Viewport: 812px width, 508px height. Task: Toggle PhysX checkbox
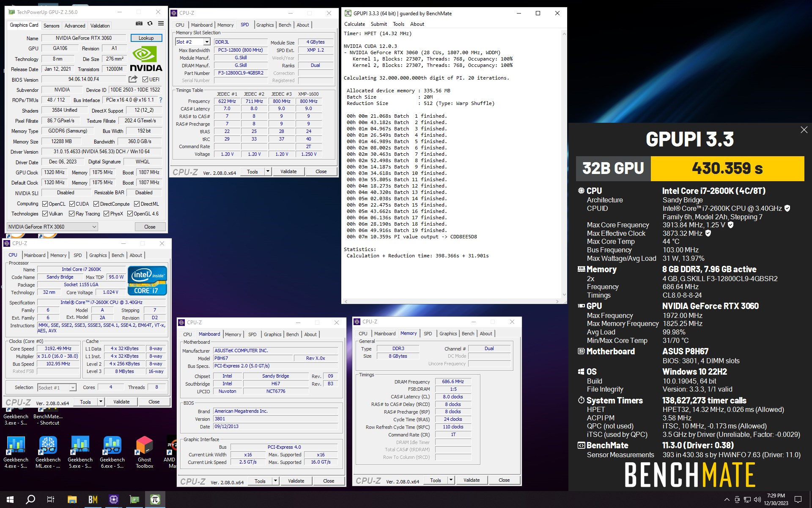point(106,214)
